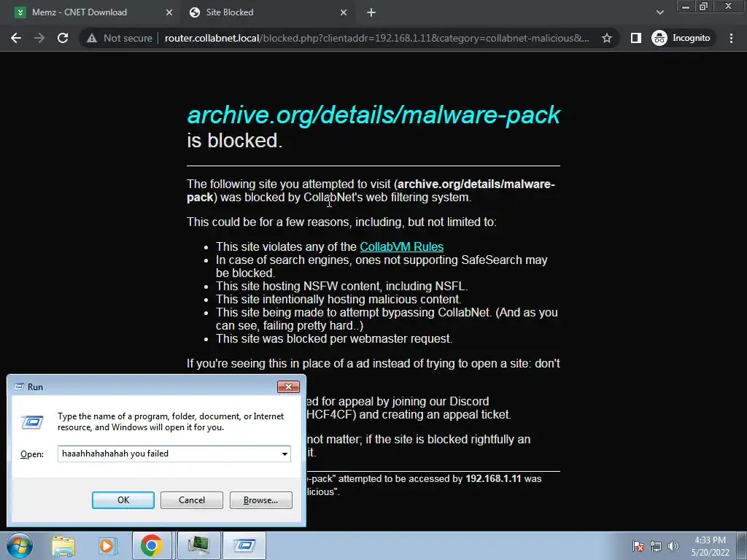The image size is (747, 560).
Task: Expand the tab search chevron
Action: (659, 12)
